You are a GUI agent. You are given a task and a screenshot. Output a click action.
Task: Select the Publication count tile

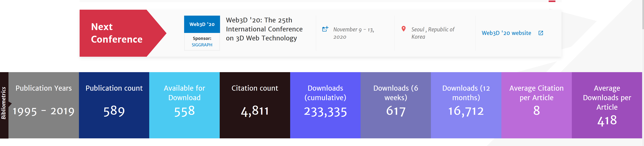pyautogui.click(x=114, y=105)
